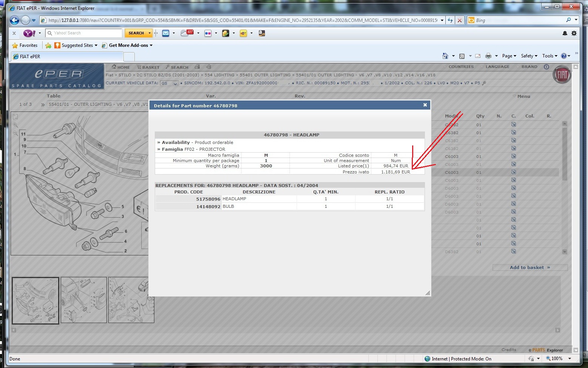Click the FIAT logo badge
The width and height of the screenshot is (588, 368).
point(562,74)
